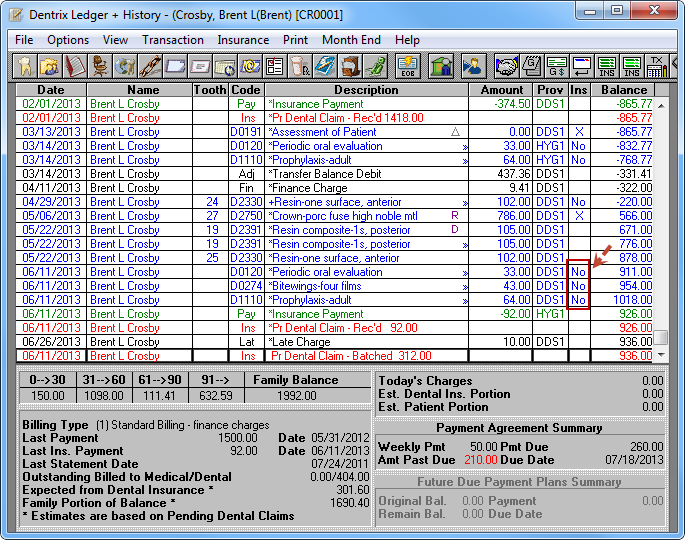Click the Date column header

click(51, 90)
